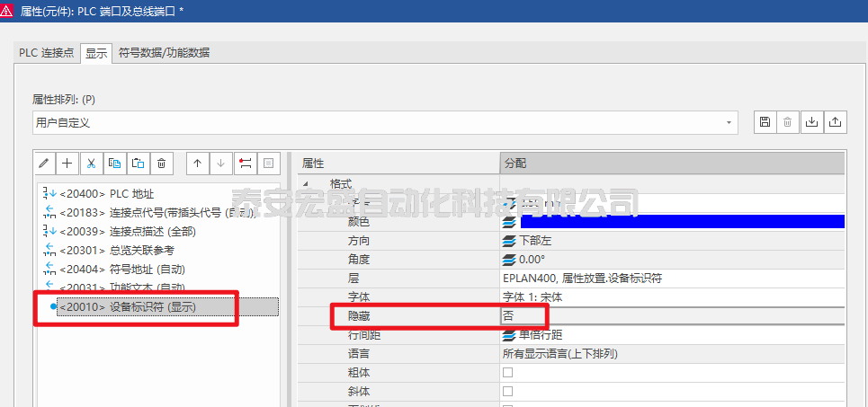Viewport: 868px width, 407px height.
Task: Export the property arrangement with the upload icon
Action: 835,122
